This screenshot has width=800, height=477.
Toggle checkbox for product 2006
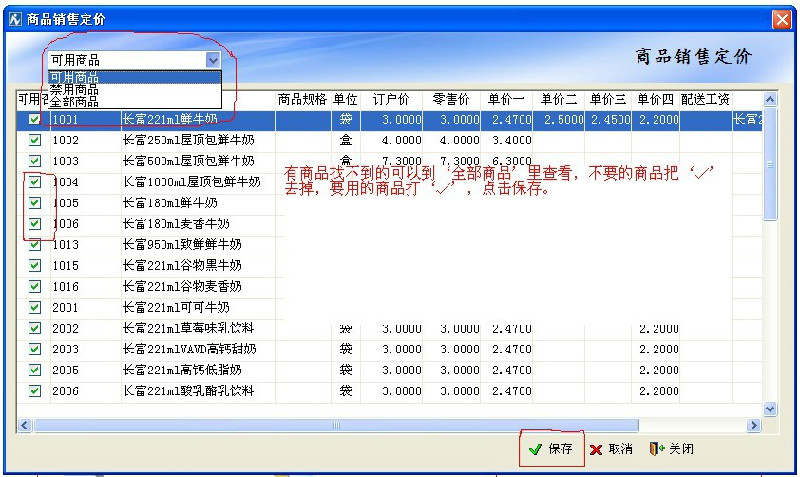click(34, 391)
